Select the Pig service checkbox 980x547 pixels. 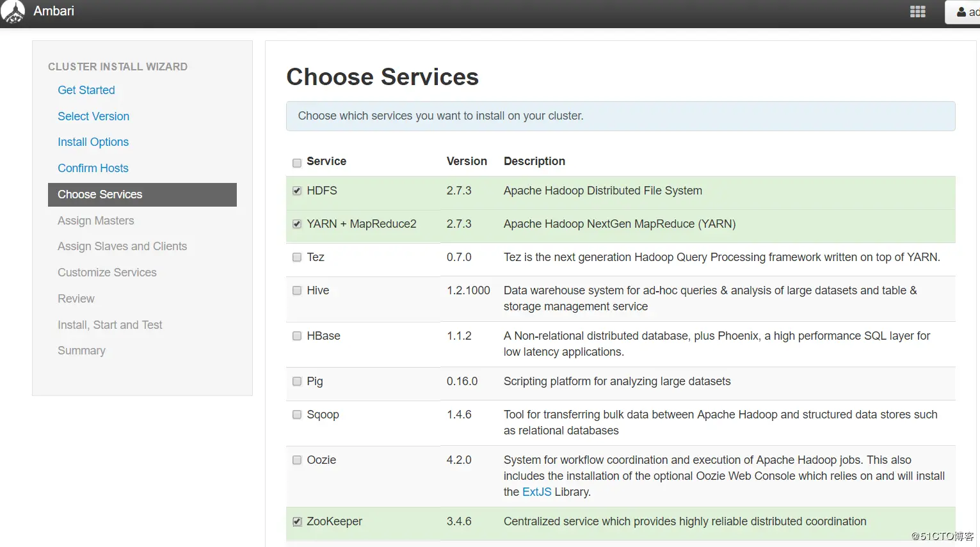pyautogui.click(x=297, y=381)
